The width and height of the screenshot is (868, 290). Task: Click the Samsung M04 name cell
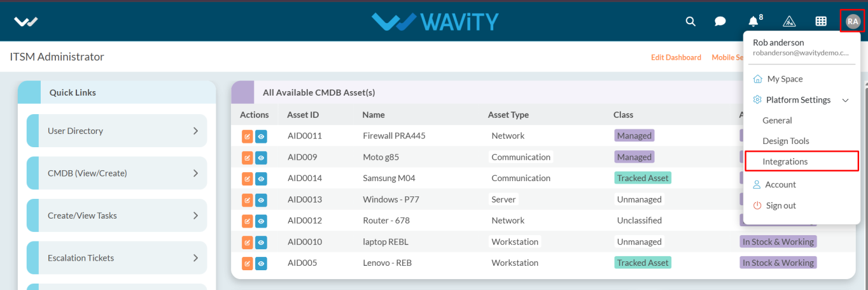click(389, 178)
